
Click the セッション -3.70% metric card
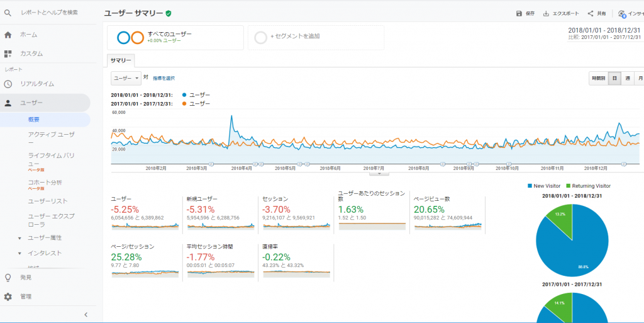click(x=297, y=215)
